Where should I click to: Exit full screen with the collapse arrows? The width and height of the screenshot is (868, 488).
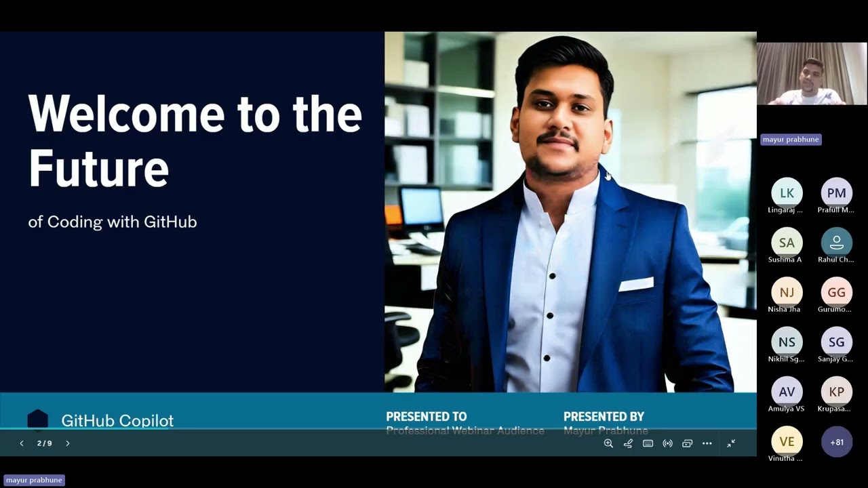tap(731, 443)
